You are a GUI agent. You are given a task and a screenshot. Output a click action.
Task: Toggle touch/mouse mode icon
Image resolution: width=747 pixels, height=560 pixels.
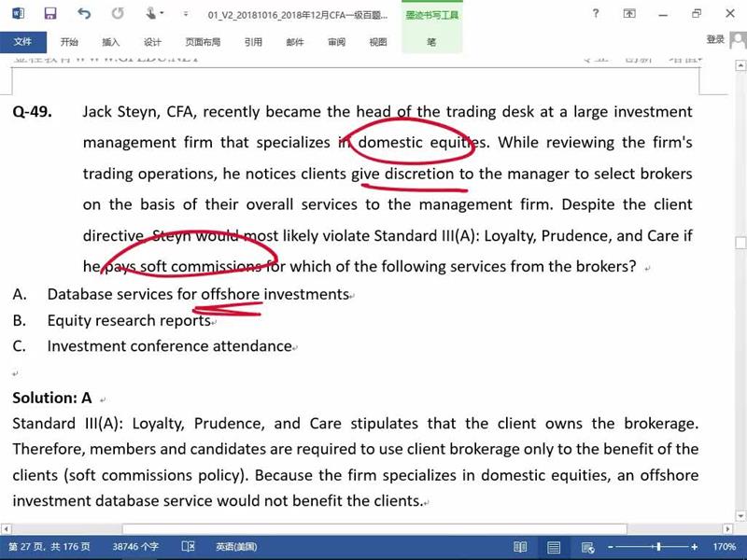click(151, 13)
